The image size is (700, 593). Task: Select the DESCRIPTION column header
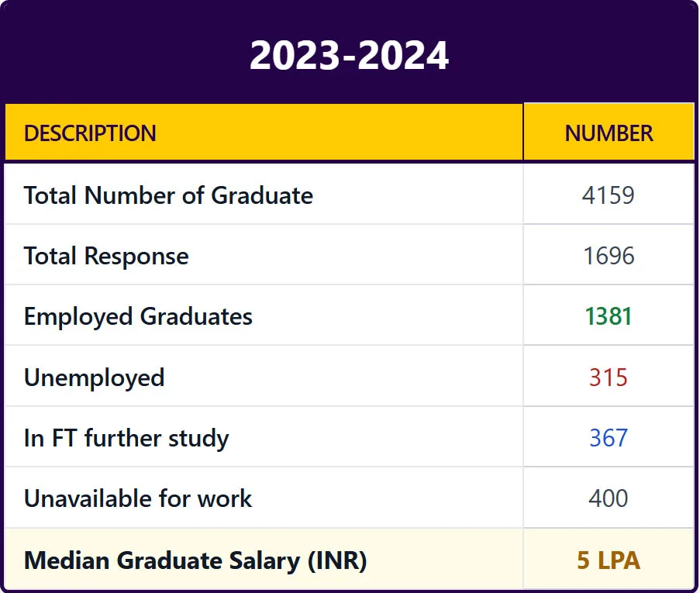[90, 133]
